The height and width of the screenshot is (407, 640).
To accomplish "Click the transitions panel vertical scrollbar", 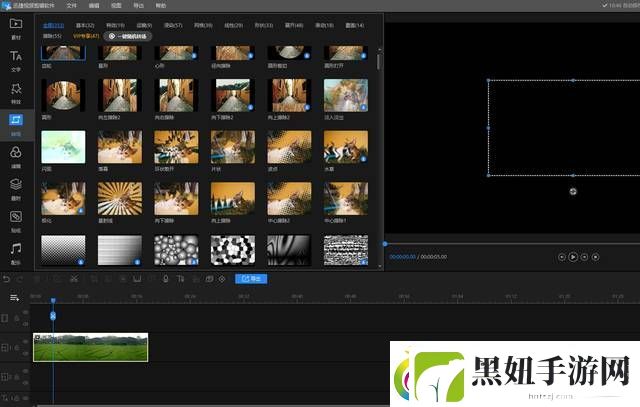I will tap(380, 62).
